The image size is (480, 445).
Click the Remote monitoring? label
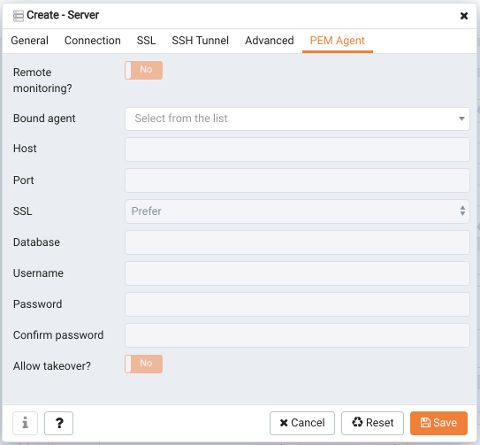tap(42, 80)
